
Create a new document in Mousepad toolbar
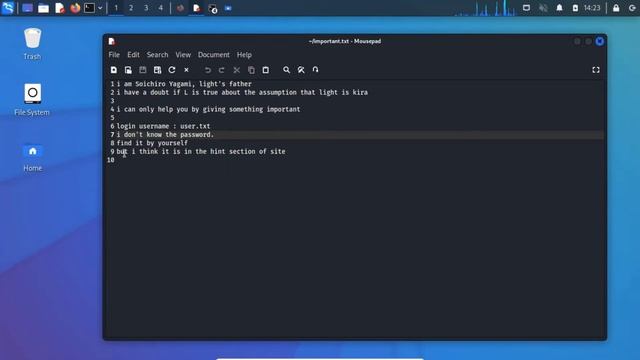(x=114, y=70)
